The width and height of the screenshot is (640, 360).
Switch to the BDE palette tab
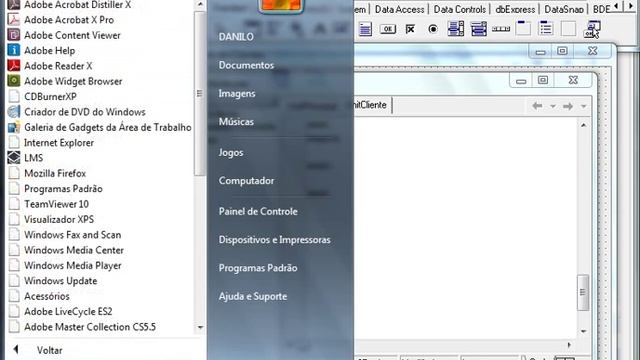(x=601, y=9)
